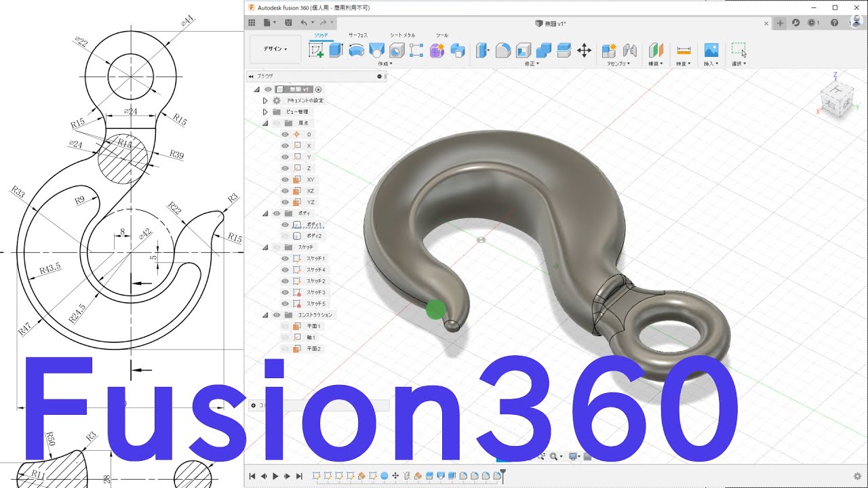Open the 検査 menu

[x=683, y=64]
